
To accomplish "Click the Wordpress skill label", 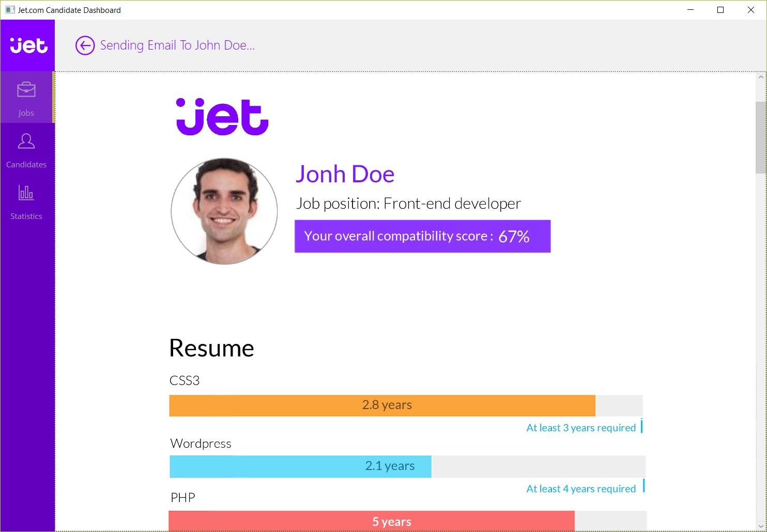I will (201, 444).
